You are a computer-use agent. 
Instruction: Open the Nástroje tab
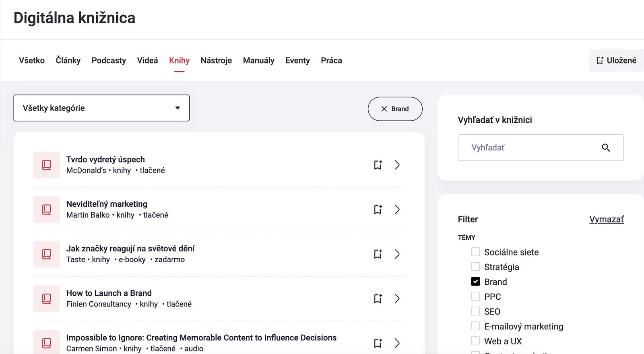[x=216, y=60]
